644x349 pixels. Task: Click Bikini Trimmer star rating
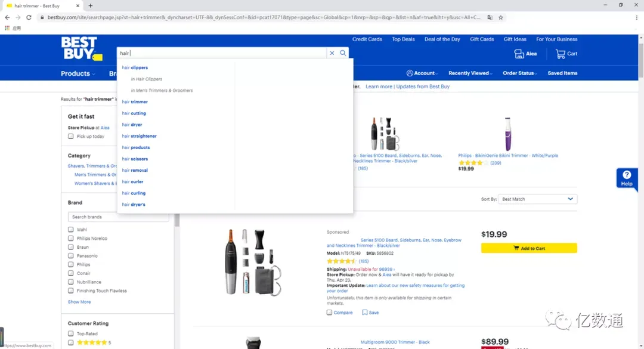(473, 163)
